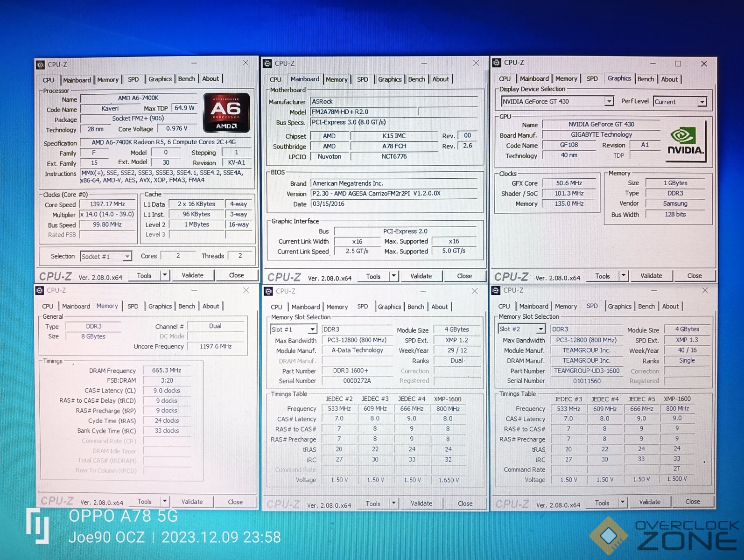
Task: Click the GPU Code Name value GF108
Action: click(x=569, y=145)
